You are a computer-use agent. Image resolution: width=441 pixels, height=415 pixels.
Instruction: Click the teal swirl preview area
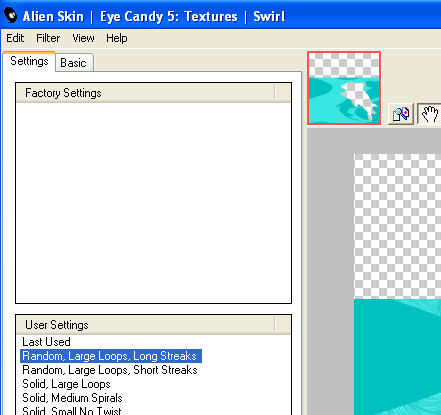point(397,357)
